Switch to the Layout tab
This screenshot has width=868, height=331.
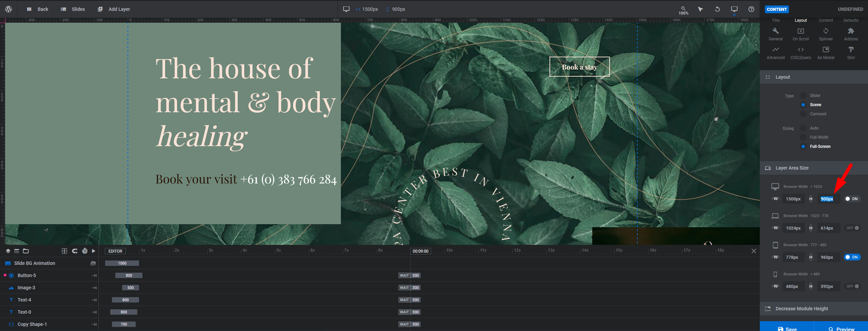click(x=801, y=20)
